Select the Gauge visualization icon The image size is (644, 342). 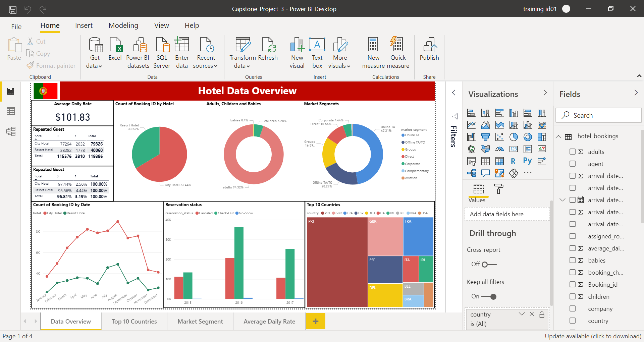(499, 149)
